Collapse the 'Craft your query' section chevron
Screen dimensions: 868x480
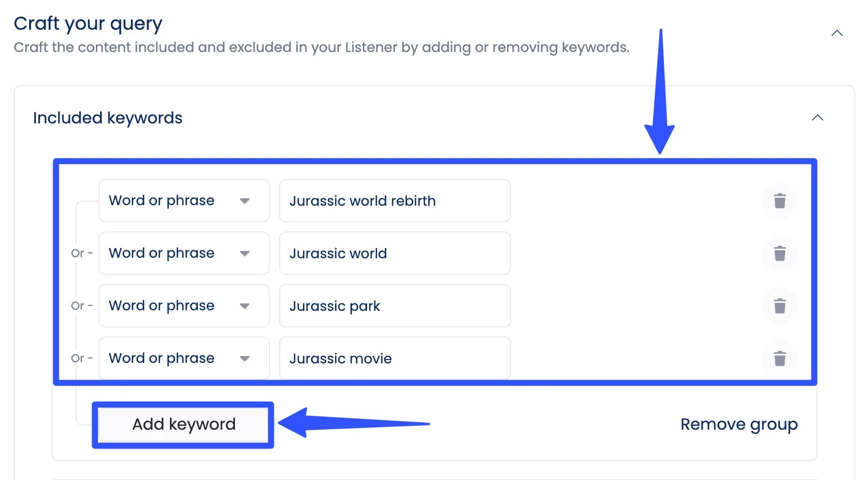837,33
